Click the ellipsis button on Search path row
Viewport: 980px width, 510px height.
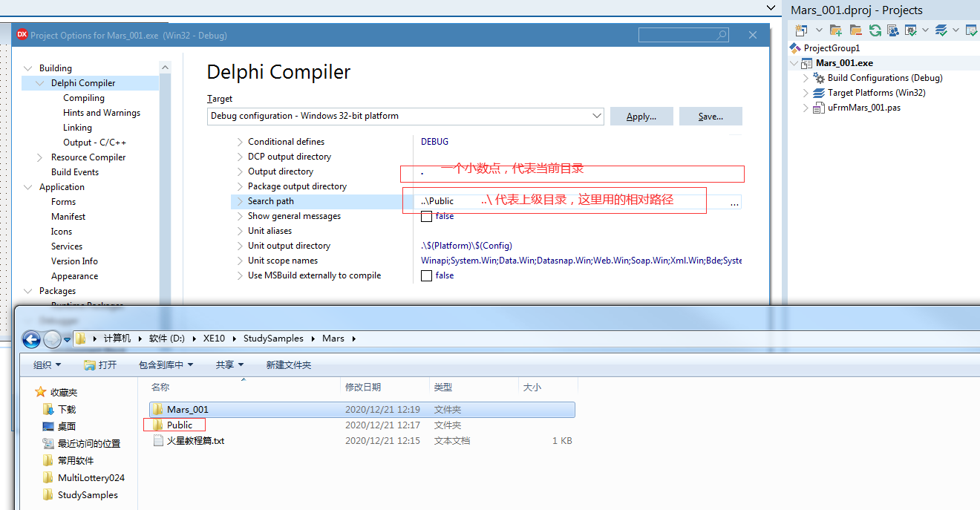click(x=734, y=202)
